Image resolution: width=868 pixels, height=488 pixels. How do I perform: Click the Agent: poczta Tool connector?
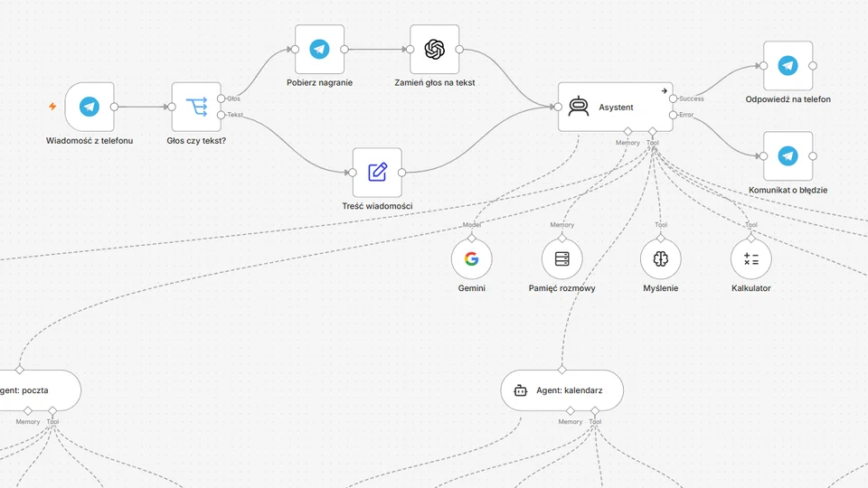[x=52, y=410]
